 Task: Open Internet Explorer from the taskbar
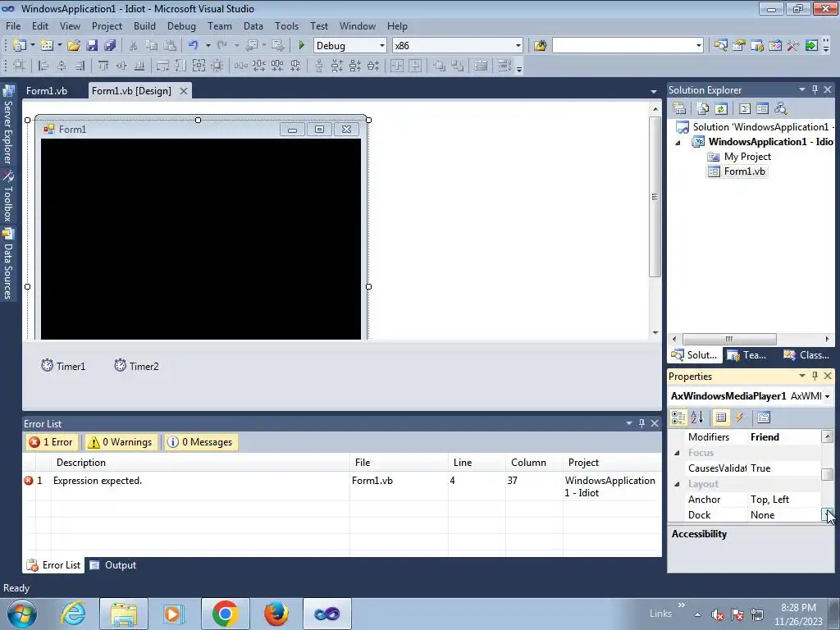pyautogui.click(x=73, y=614)
